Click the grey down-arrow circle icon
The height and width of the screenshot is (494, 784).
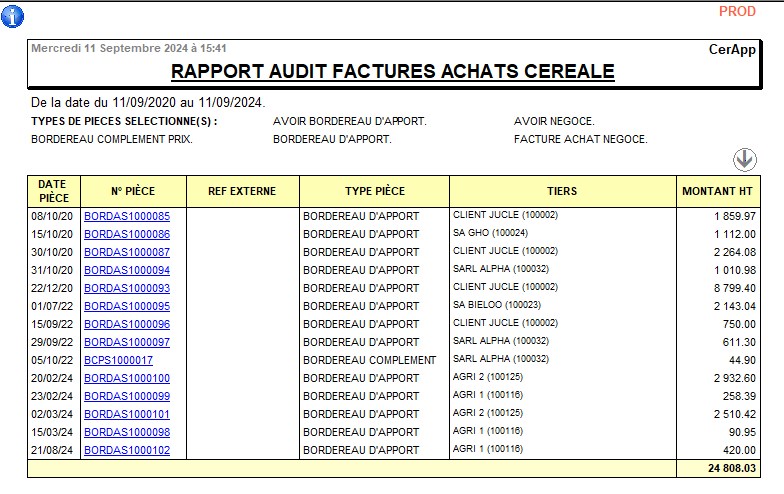tap(744, 160)
